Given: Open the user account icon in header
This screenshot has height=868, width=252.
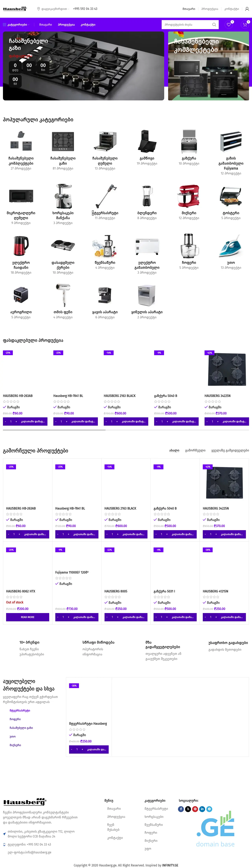Looking at the screenshot, I should coord(247,9).
